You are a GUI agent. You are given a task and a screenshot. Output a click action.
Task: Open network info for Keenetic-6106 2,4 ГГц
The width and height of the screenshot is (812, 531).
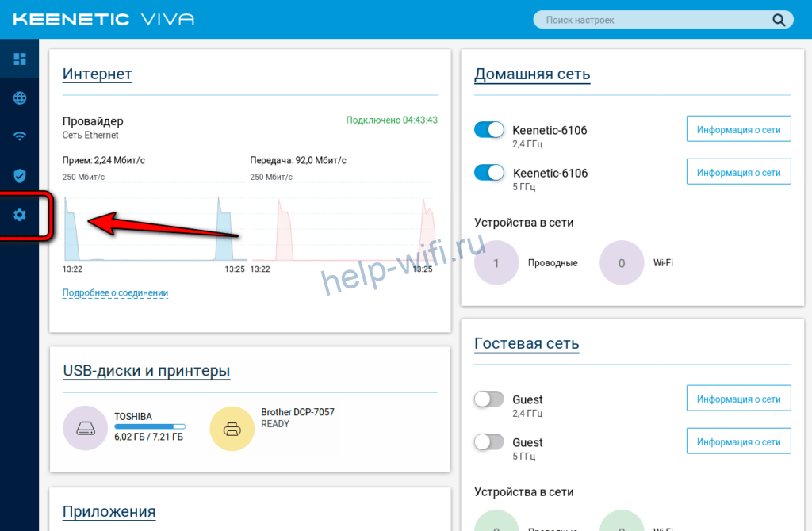(x=738, y=129)
